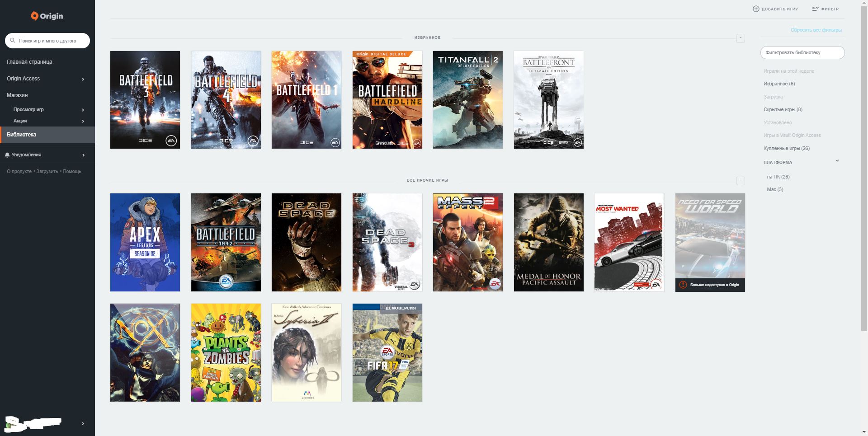The width and height of the screenshot is (868, 436).
Task: Click the add game plus icon
Action: (756, 9)
